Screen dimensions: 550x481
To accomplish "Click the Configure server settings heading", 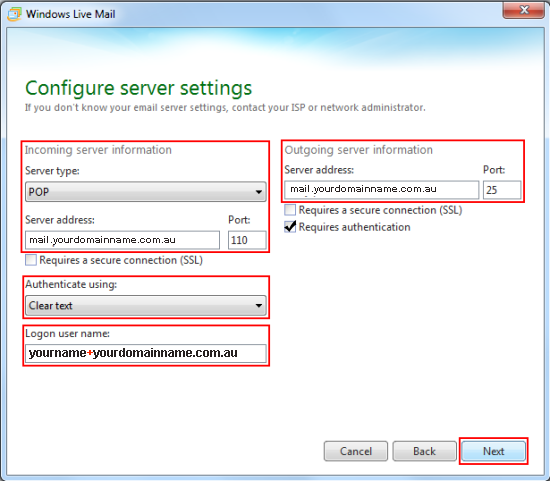I will tap(139, 88).
